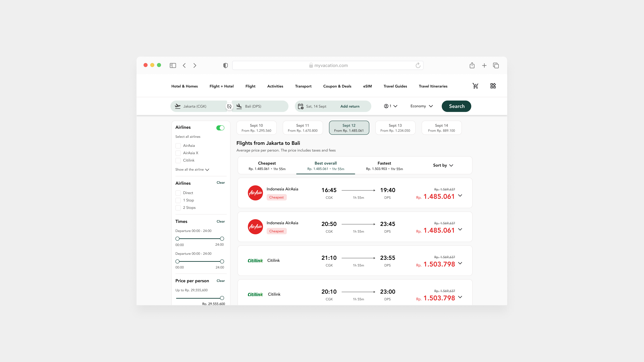This screenshot has width=644, height=362.
Task: Click the Citilink logo on the 20:10 flight
Action: pyautogui.click(x=255, y=295)
